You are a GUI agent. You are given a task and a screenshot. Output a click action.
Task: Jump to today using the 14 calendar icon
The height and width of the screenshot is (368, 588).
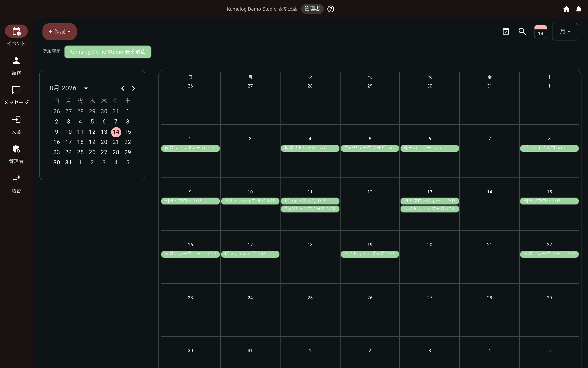point(540,32)
